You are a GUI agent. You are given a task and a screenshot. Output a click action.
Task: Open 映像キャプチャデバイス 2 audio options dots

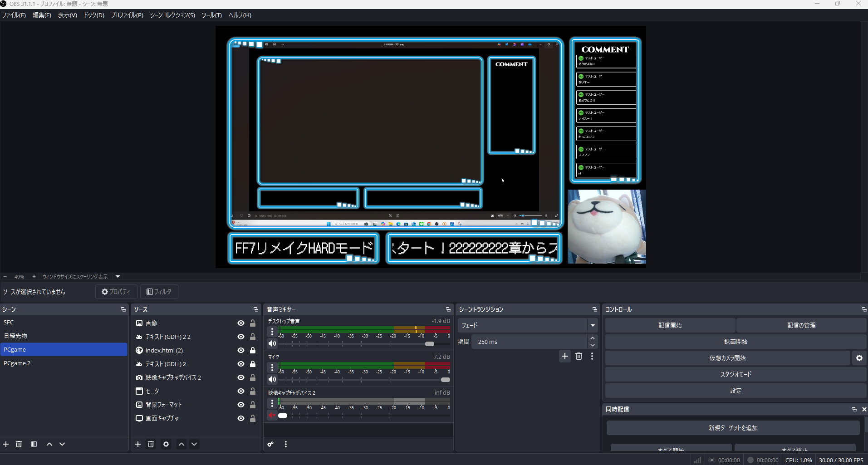coord(272,403)
